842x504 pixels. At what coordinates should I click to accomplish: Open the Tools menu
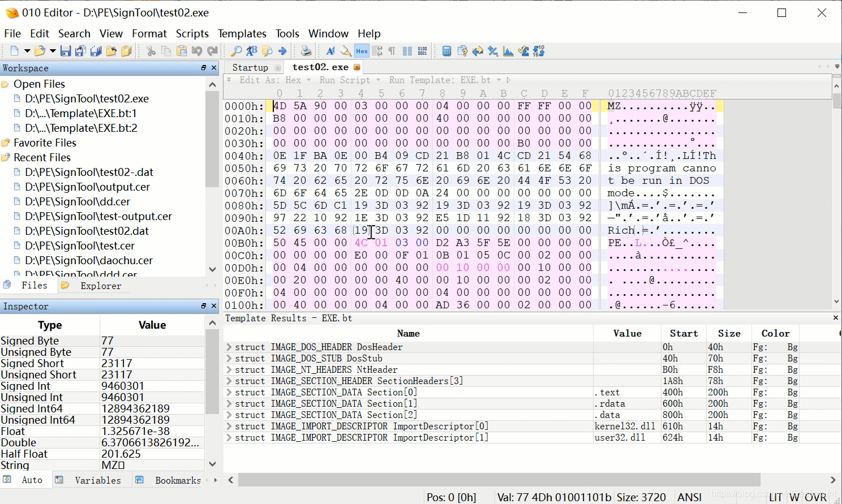[x=287, y=33]
